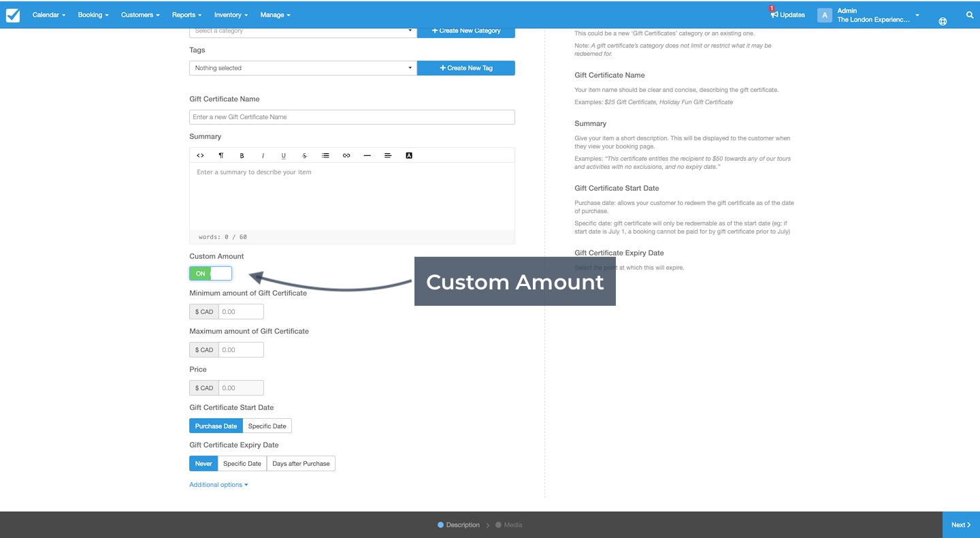Screen dimensions: 980x538
Task: Apply underline formatting in summary editor
Action: pos(284,155)
